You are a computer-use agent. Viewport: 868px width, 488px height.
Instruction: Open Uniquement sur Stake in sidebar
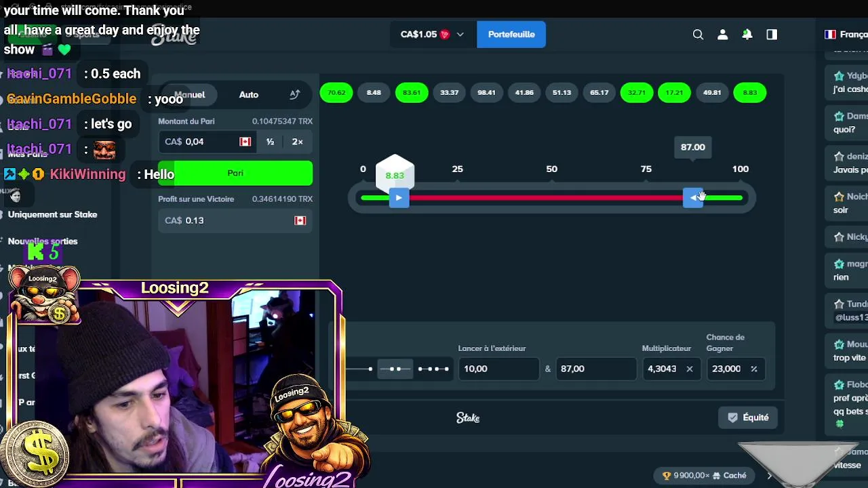(x=52, y=215)
